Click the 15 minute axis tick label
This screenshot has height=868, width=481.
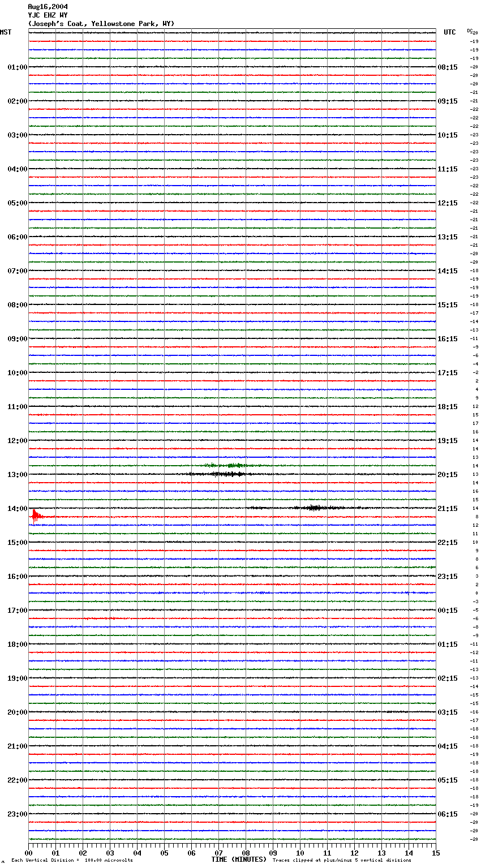pos(436,853)
